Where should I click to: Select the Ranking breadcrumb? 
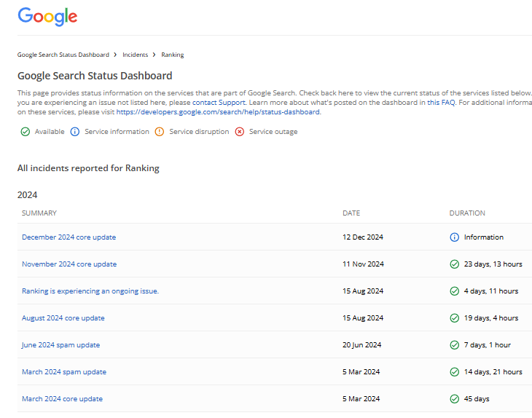pos(173,55)
